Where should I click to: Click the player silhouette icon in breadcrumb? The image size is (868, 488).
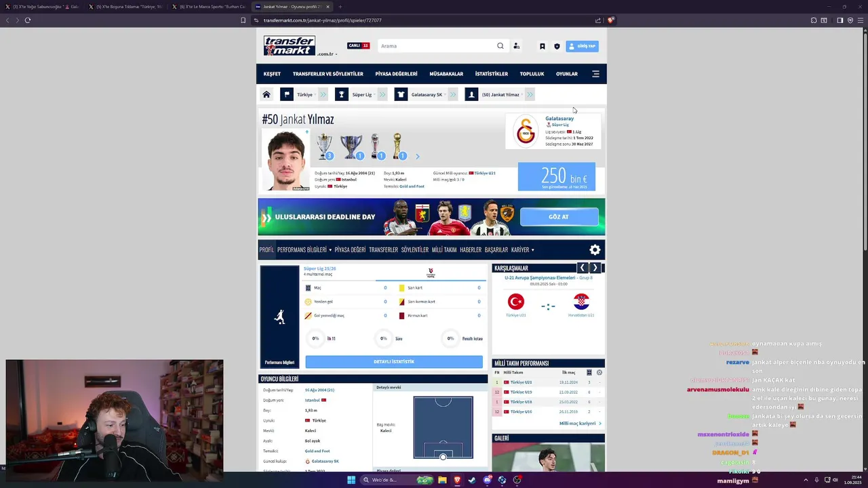(471, 94)
